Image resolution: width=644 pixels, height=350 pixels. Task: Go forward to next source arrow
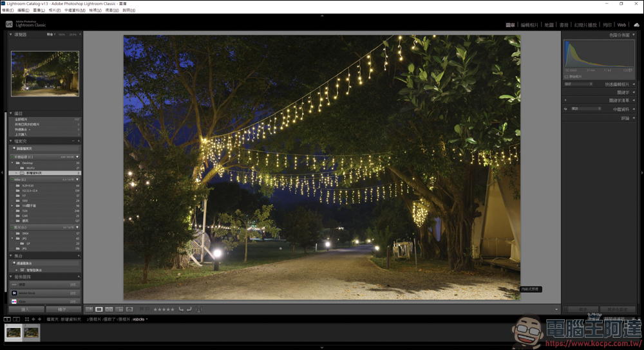coord(39,319)
